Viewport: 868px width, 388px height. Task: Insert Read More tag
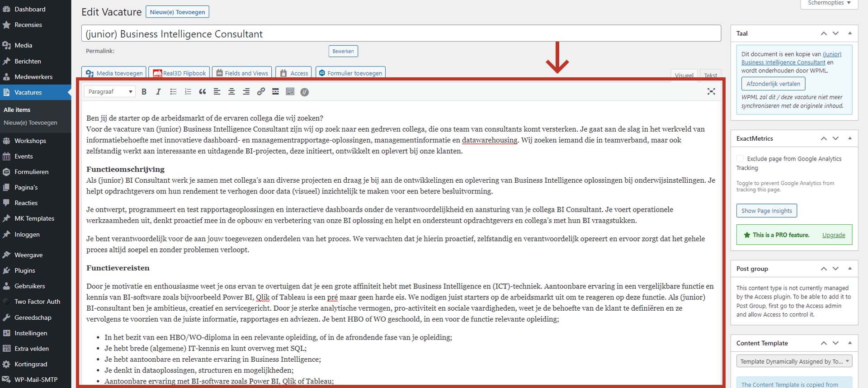pos(275,92)
